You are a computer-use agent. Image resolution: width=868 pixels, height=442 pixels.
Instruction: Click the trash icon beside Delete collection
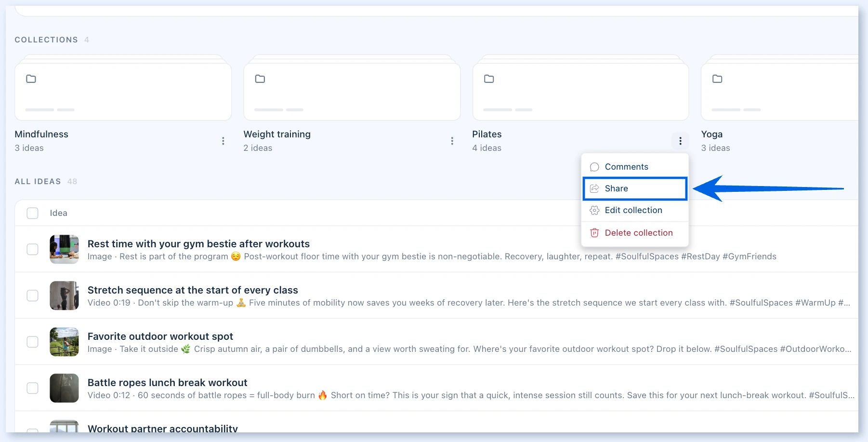(x=594, y=233)
